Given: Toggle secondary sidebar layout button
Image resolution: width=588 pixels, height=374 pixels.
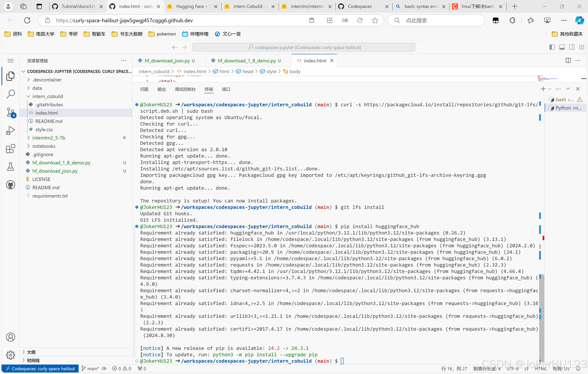Looking at the screenshot, I should point(572,47).
